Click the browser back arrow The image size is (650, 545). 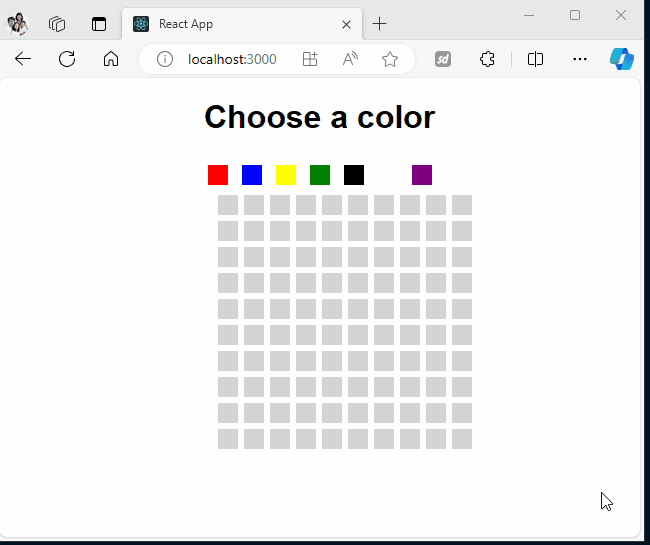coord(23,59)
